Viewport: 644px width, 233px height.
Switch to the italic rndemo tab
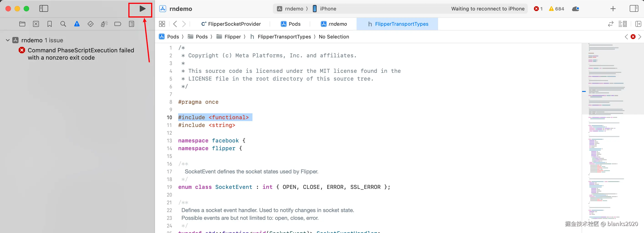click(334, 24)
